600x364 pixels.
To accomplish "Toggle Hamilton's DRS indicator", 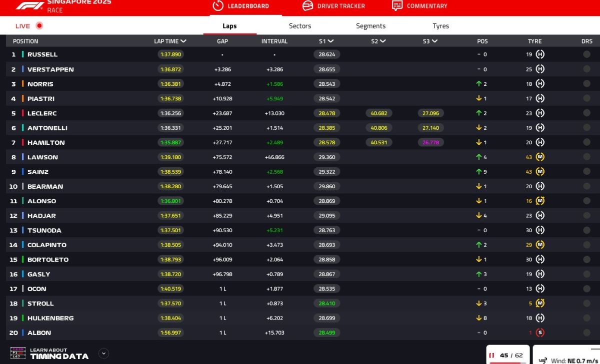I will [x=586, y=143].
